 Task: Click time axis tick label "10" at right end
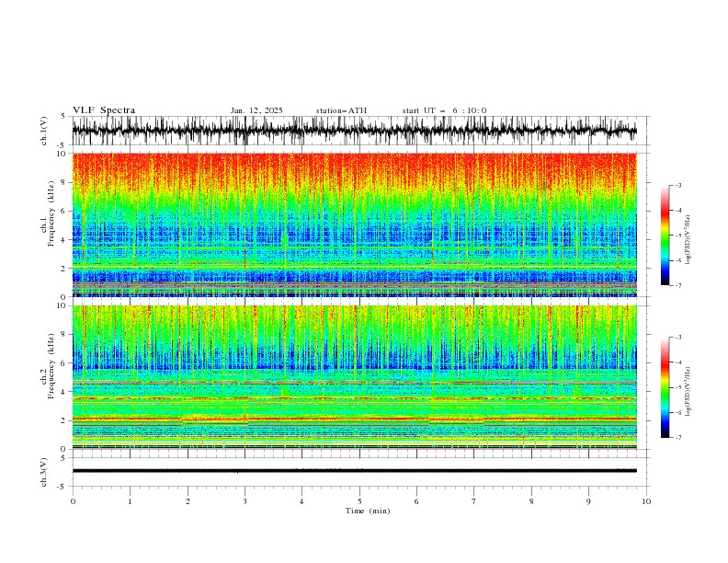(646, 501)
